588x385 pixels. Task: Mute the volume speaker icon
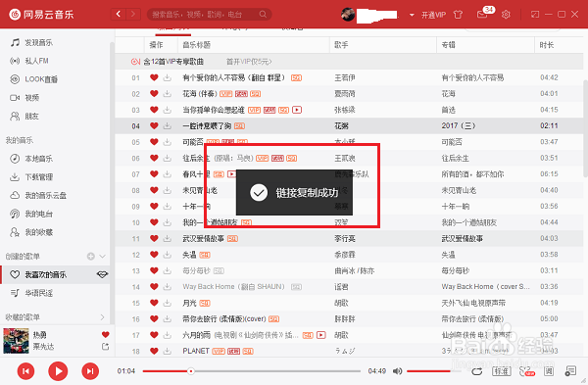click(x=397, y=371)
